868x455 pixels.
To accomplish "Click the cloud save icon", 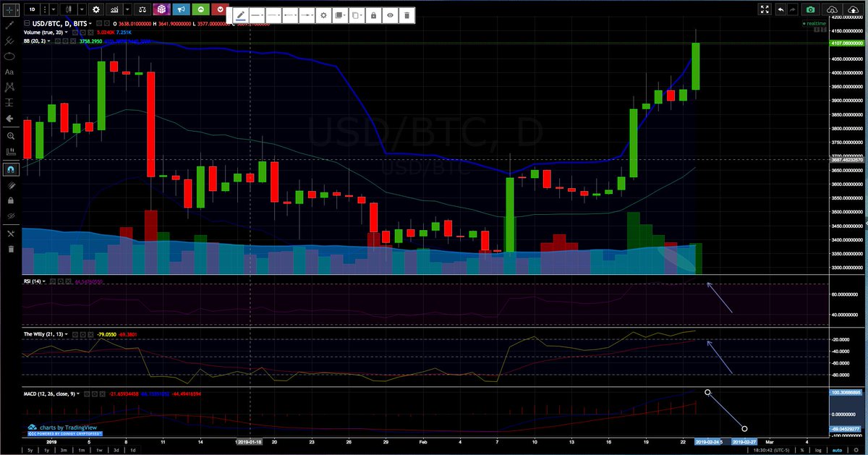I will click(x=853, y=9).
